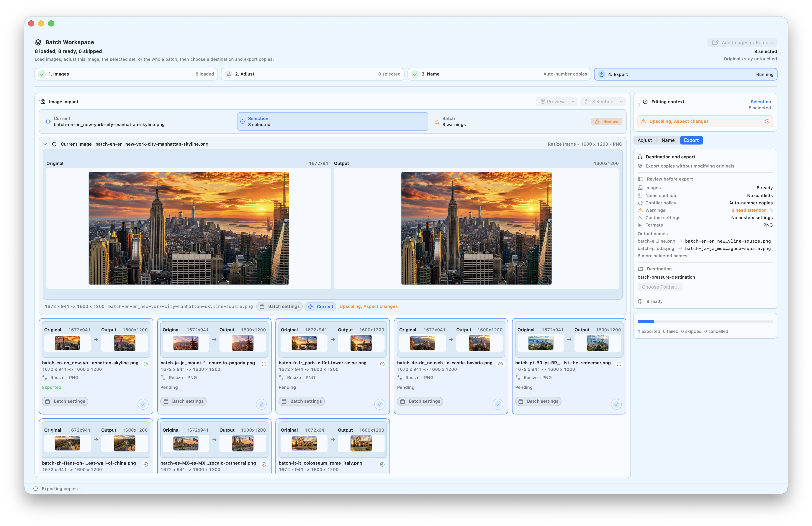812x526 pixels.
Task: Click the great-wall-of-china Output thumbnail
Action: point(124,443)
